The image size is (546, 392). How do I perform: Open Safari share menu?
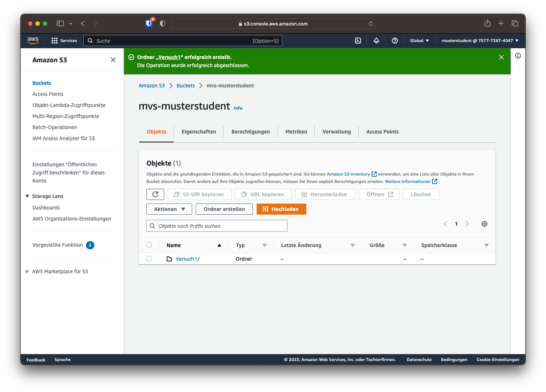coord(487,23)
